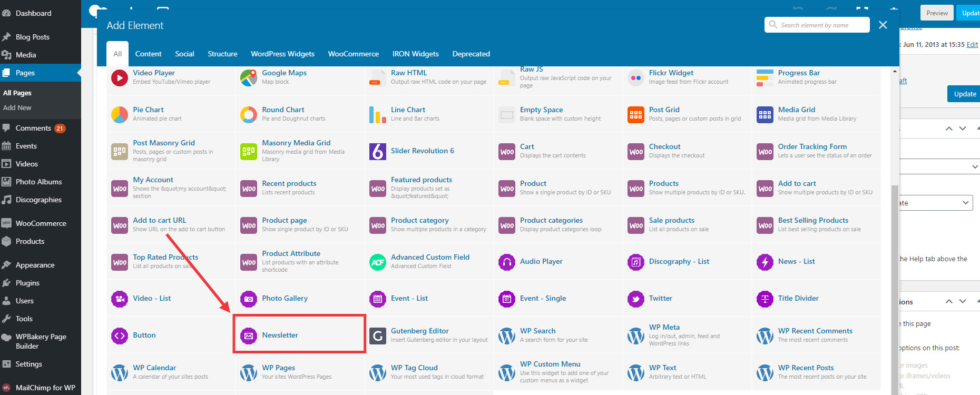Viewport: 980px width, 395px height.
Task: Open the Structure tab
Action: [x=222, y=54]
